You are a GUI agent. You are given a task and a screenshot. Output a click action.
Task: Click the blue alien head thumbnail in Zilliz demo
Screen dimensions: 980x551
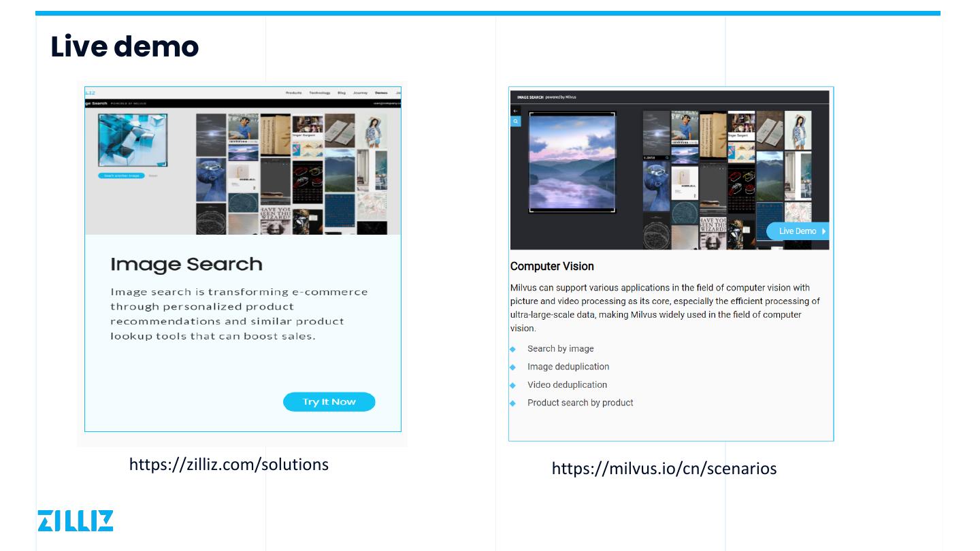(211, 180)
